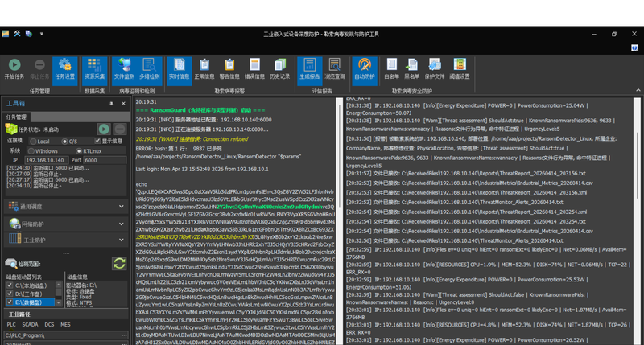Click the drive list scroll-down arrow
This screenshot has height=345, width=644.
[58, 302]
